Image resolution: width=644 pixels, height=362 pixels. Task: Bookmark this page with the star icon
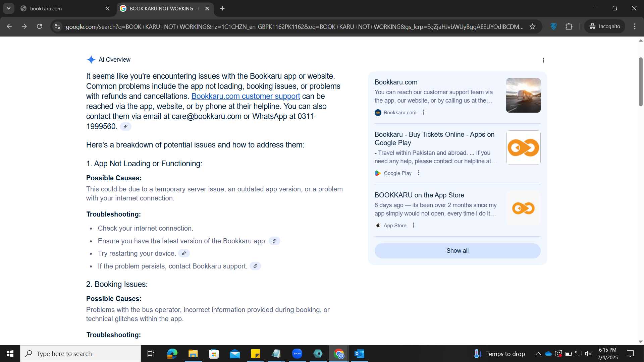[532, 26]
